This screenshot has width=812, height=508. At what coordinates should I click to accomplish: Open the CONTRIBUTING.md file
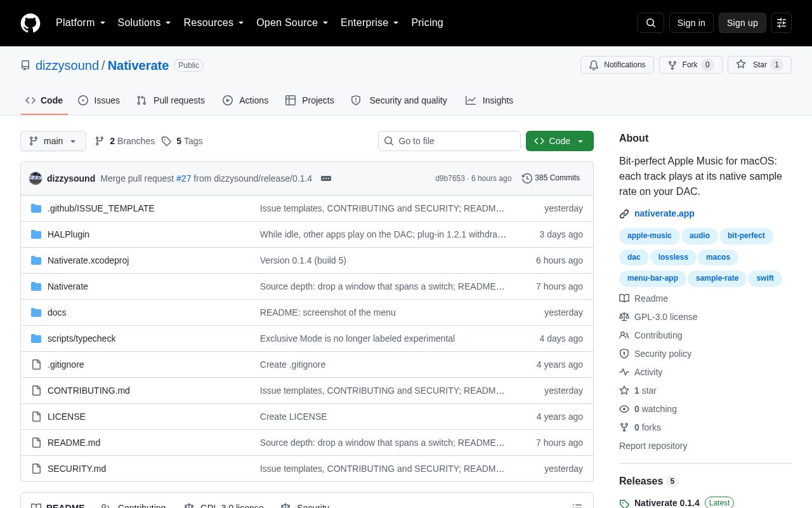89,391
